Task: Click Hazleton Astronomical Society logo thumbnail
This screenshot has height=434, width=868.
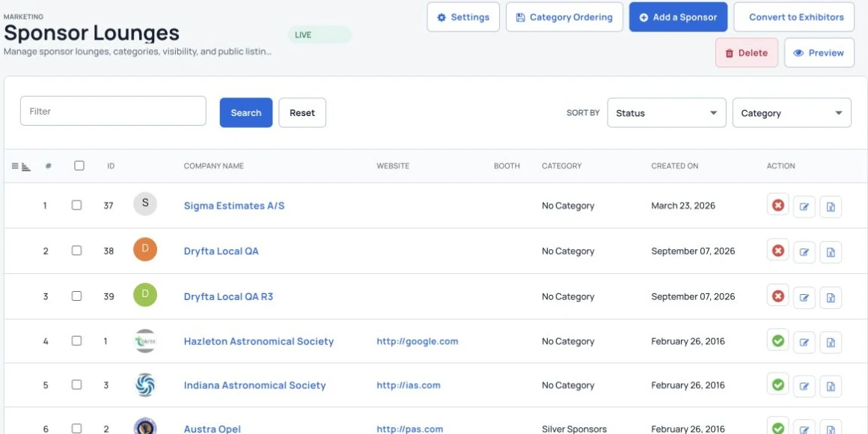Action: point(145,341)
